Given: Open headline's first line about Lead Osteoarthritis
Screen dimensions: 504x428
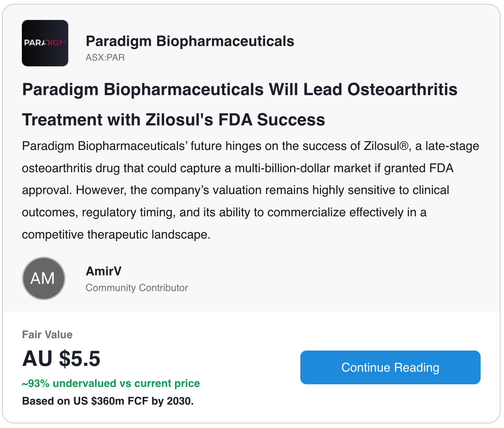Looking at the screenshot, I should coord(240,90).
